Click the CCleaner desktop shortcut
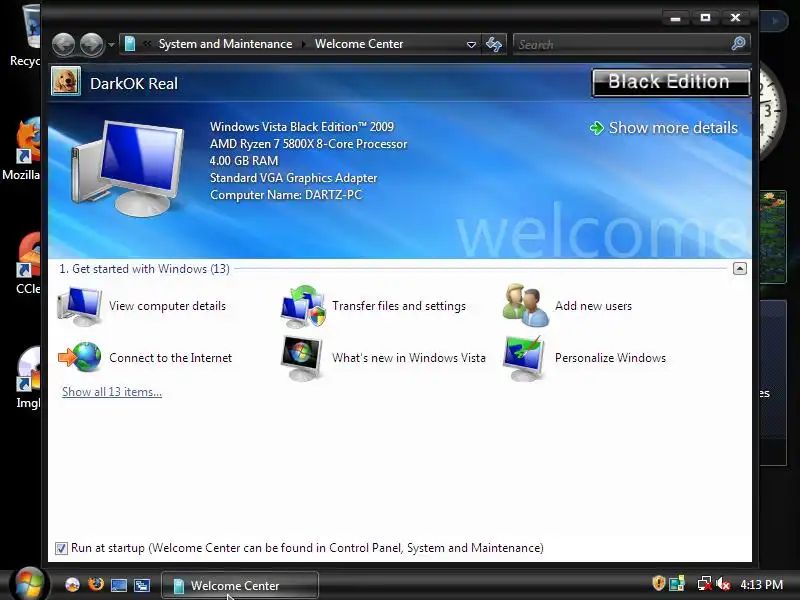The height and width of the screenshot is (600, 800). (27, 263)
